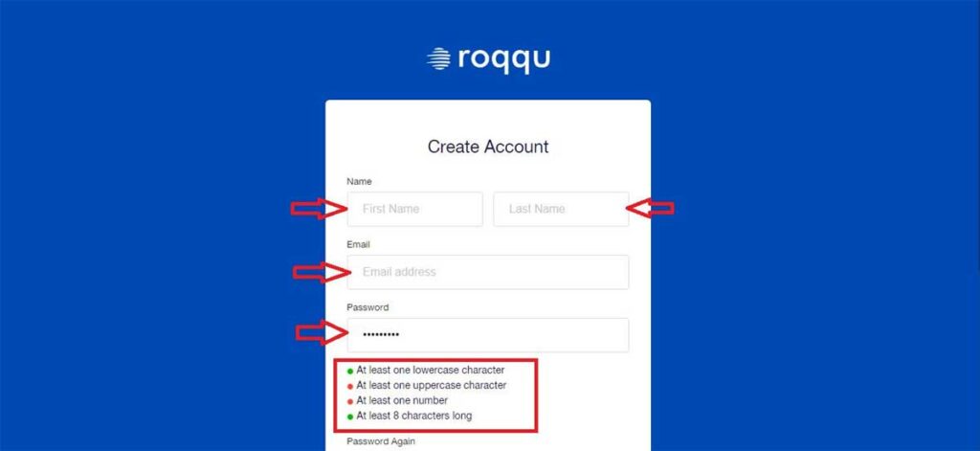Click into the masked Password field
980x451 pixels.
[x=488, y=335]
